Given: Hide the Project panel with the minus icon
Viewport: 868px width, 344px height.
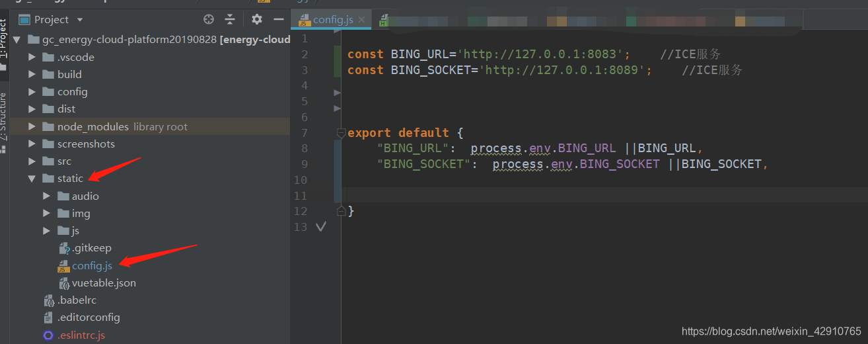Looking at the screenshot, I should (x=279, y=19).
